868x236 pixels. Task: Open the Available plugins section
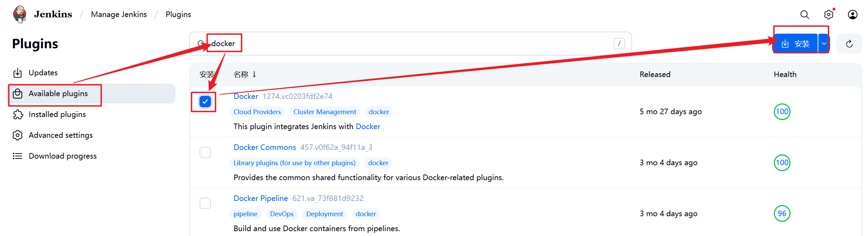pyautogui.click(x=91, y=94)
